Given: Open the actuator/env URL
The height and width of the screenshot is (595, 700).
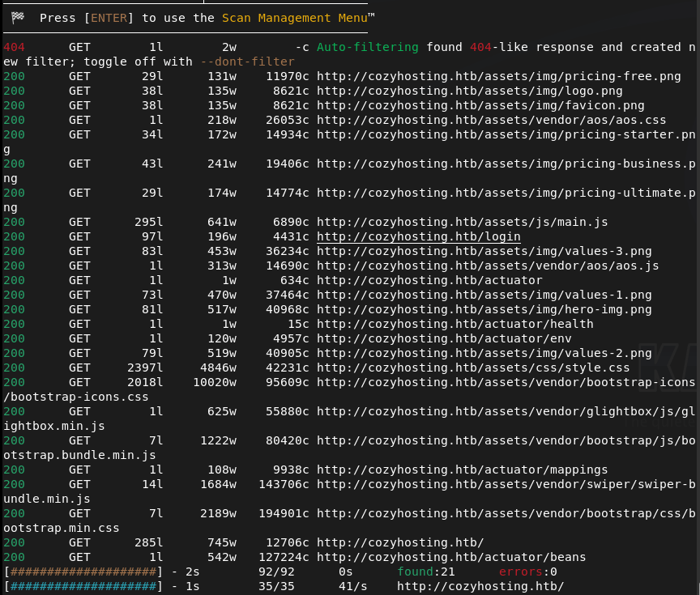Looking at the screenshot, I should (444, 338).
